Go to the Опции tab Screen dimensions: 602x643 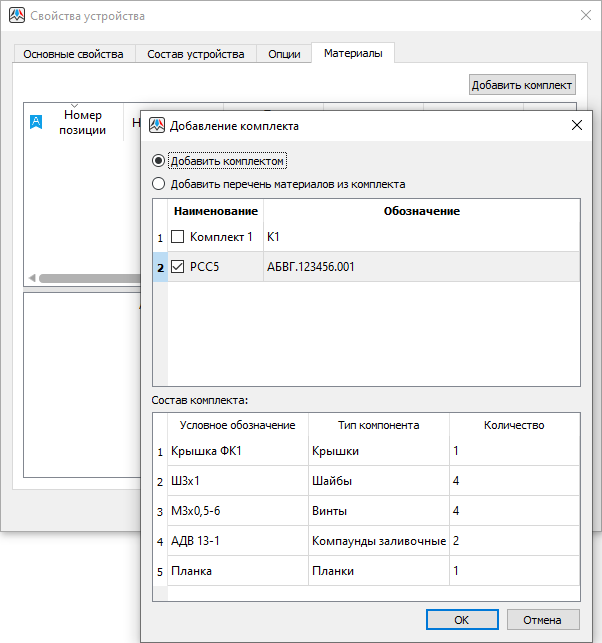click(284, 54)
